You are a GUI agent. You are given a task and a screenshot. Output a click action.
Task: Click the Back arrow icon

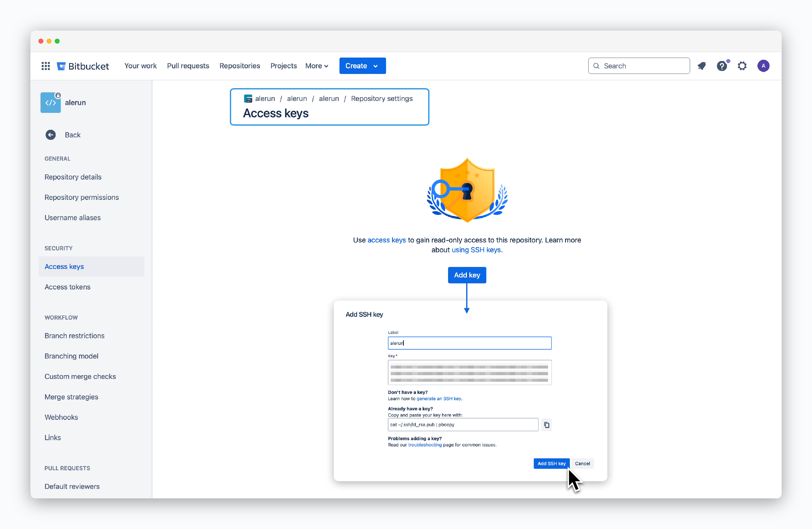pyautogui.click(x=50, y=135)
